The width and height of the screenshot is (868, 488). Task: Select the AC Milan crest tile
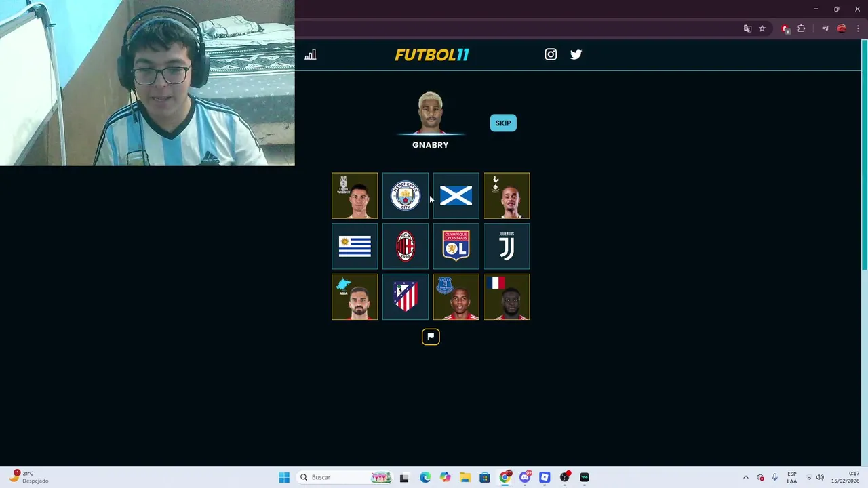coord(406,246)
